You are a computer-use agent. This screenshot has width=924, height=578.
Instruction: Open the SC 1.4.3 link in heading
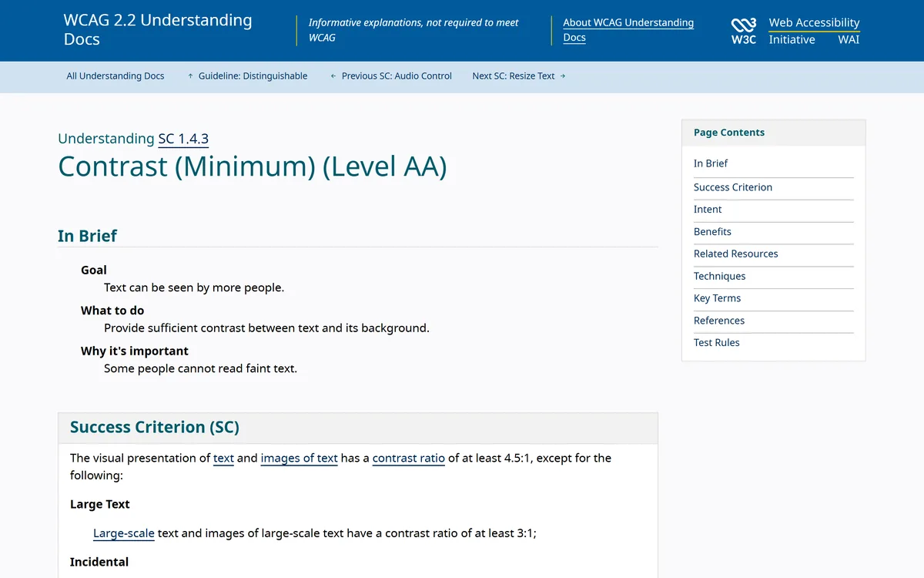(x=183, y=139)
